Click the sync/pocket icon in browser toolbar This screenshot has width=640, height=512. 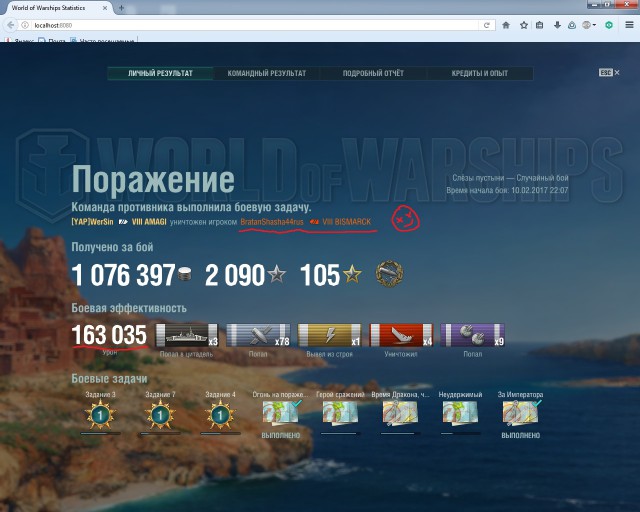(572, 25)
